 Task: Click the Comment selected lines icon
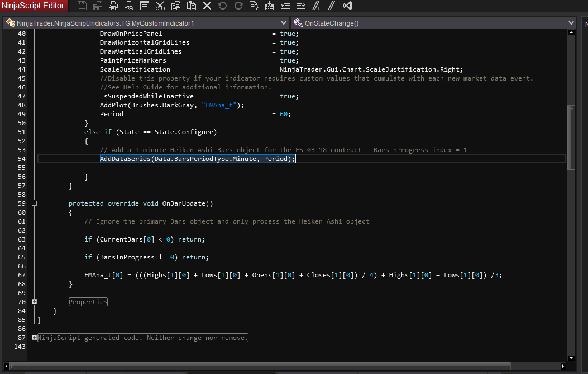317,6
